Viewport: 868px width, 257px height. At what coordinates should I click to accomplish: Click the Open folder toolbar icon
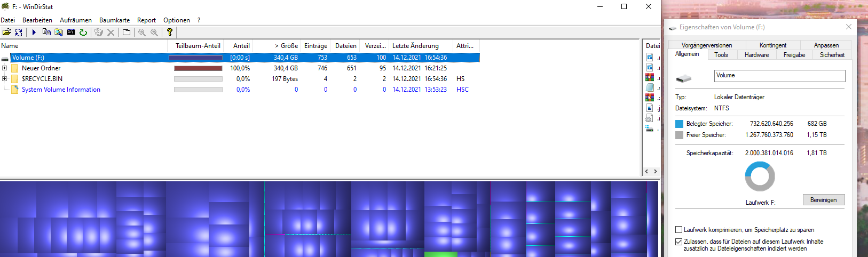(6, 33)
